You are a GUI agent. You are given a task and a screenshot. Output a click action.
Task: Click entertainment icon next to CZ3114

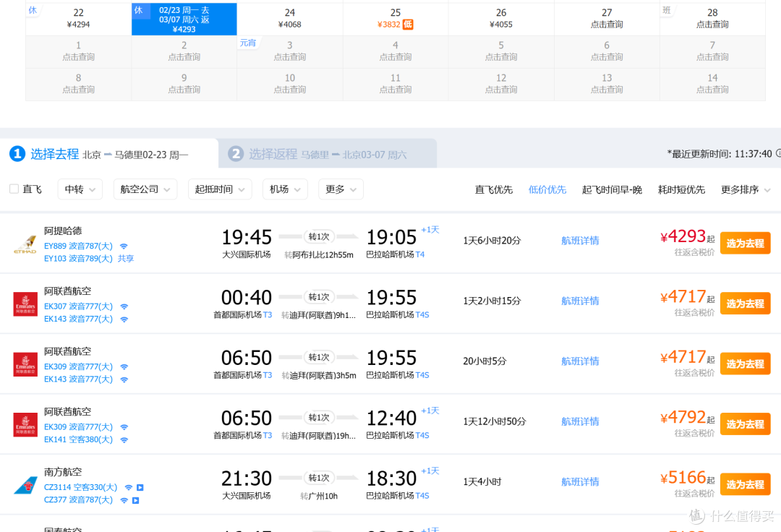pyautogui.click(x=140, y=487)
